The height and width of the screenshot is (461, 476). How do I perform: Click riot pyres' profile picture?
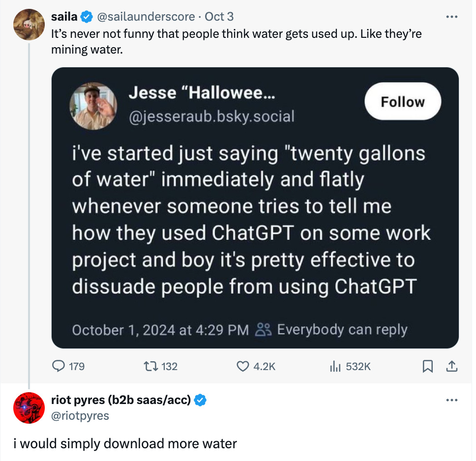coord(28,408)
